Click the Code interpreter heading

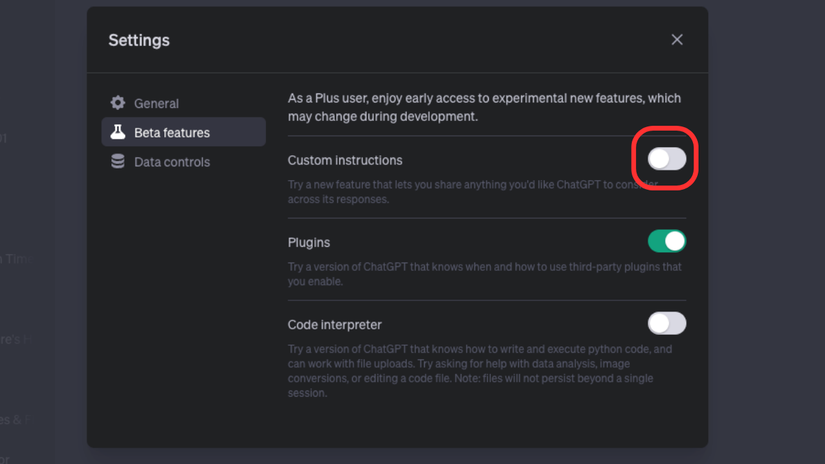[x=335, y=325]
